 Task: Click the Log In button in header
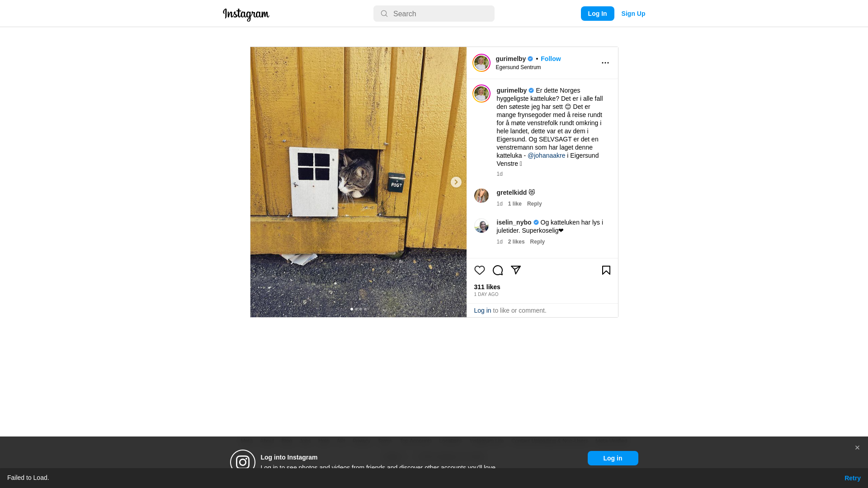pos(597,14)
